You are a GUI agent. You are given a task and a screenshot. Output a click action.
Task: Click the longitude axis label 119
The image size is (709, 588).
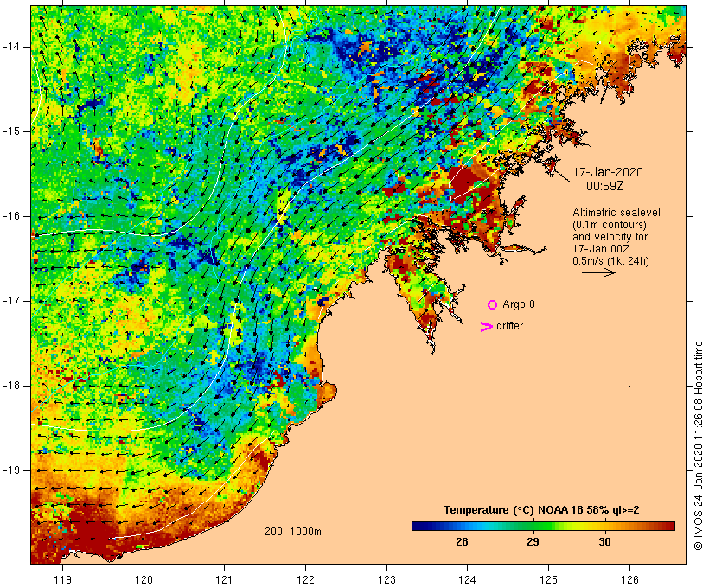point(62,579)
